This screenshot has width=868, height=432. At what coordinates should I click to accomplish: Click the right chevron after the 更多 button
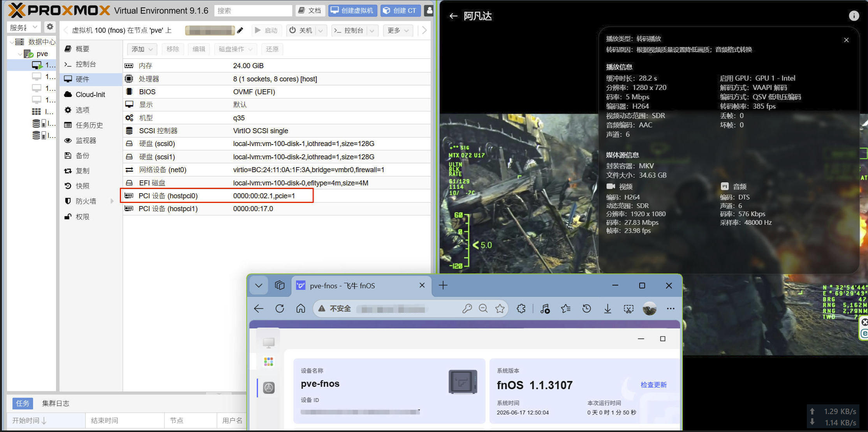tap(424, 30)
